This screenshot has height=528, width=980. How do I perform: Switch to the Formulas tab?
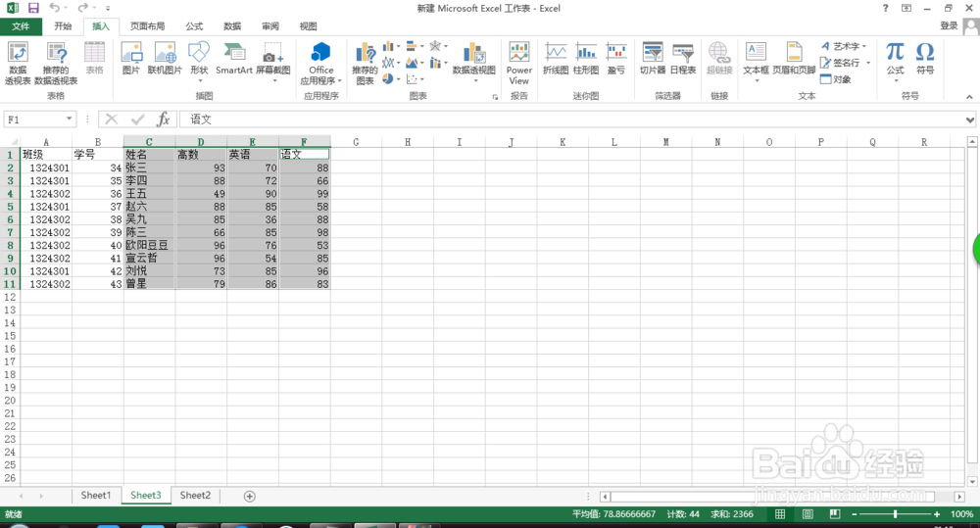tap(194, 26)
